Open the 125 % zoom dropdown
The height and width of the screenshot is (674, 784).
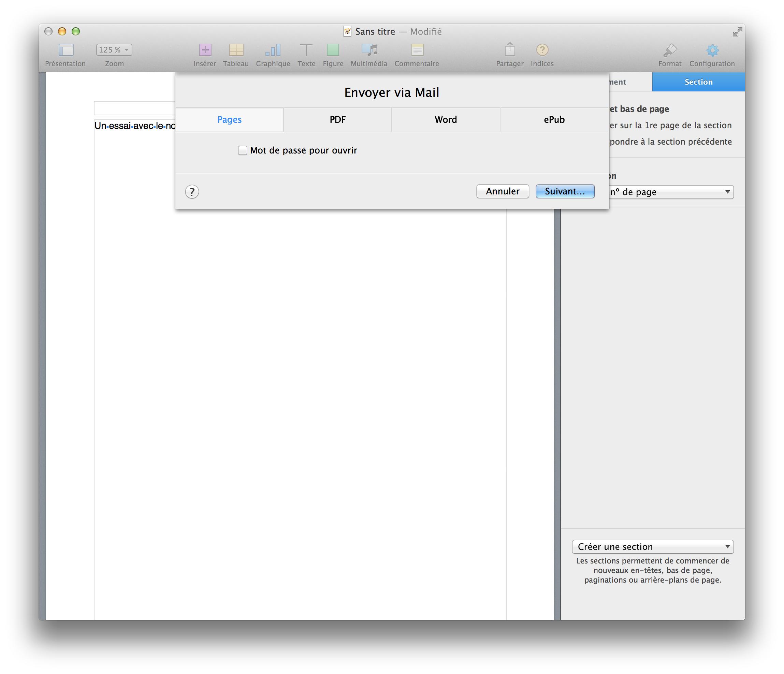[x=114, y=50]
